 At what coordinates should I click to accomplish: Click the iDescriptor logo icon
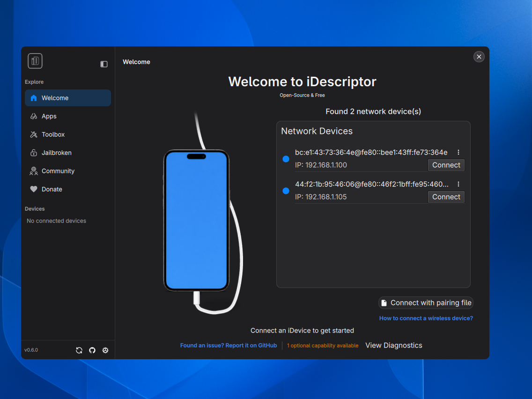[35, 61]
